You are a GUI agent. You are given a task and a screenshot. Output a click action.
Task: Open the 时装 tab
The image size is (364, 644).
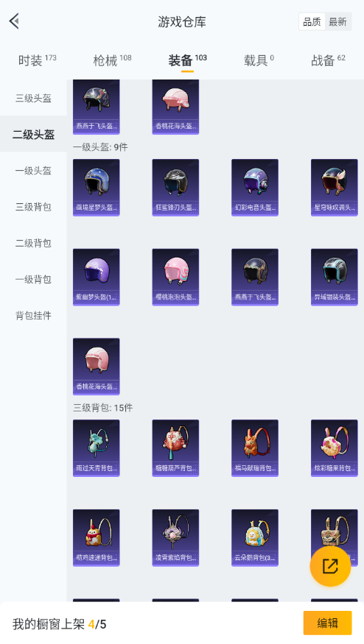click(x=37, y=60)
